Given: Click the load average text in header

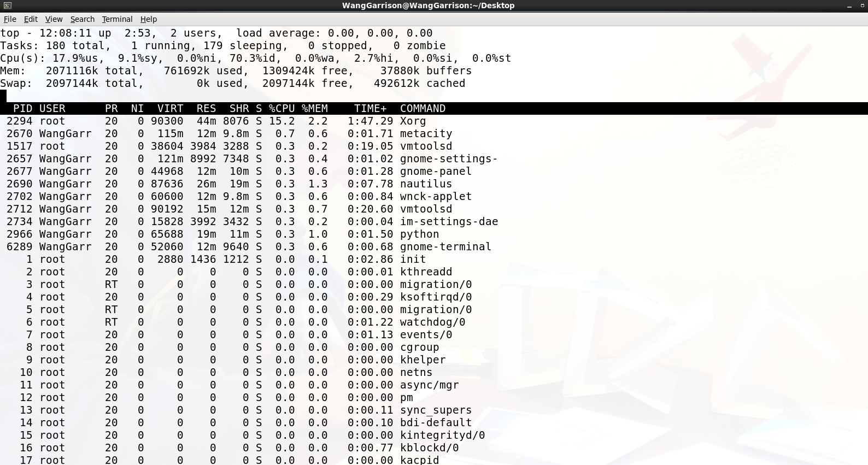Looking at the screenshot, I should (x=335, y=33).
